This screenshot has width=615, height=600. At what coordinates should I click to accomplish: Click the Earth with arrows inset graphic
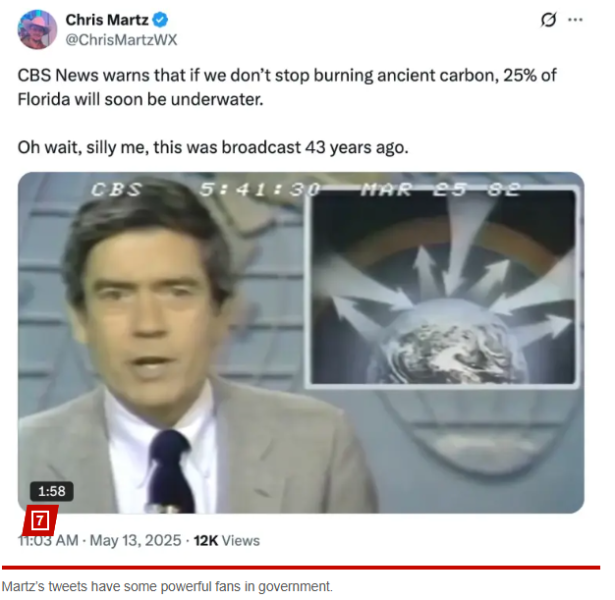(x=442, y=288)
